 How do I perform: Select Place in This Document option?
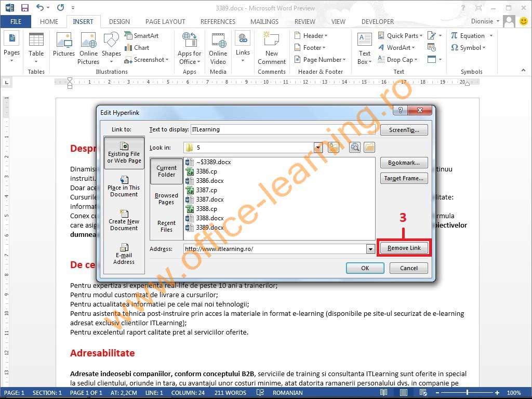124,187
